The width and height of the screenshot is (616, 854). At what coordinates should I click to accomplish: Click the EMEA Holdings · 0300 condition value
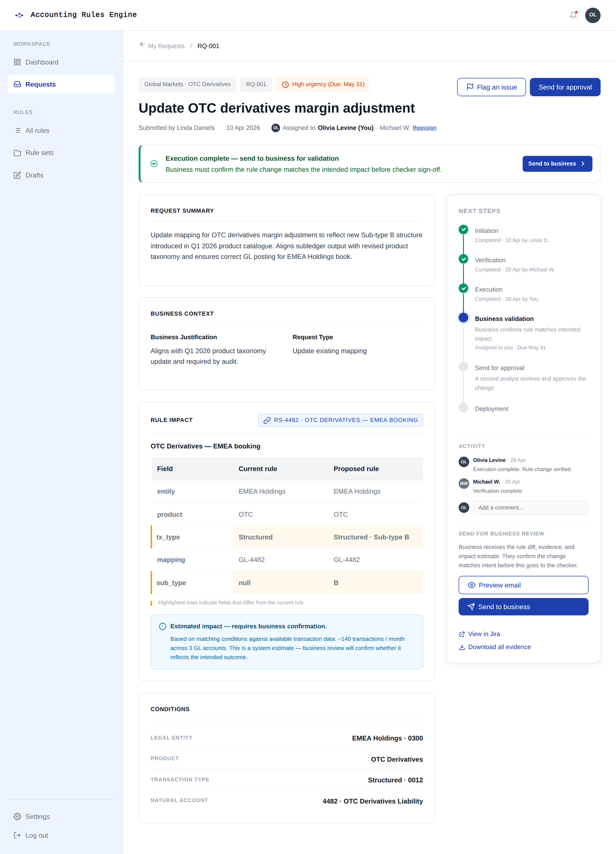click(387, 738)
